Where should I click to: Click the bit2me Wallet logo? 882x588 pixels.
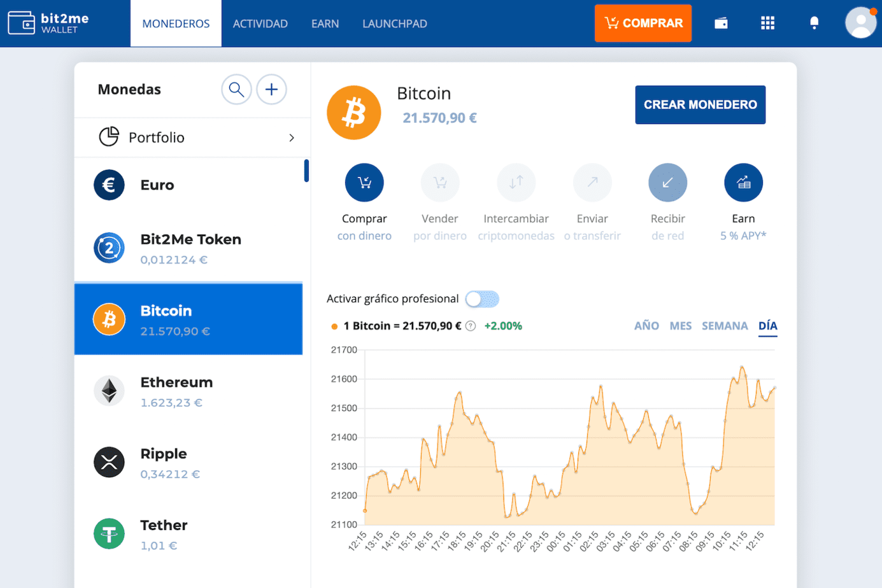tap(48, 23)
